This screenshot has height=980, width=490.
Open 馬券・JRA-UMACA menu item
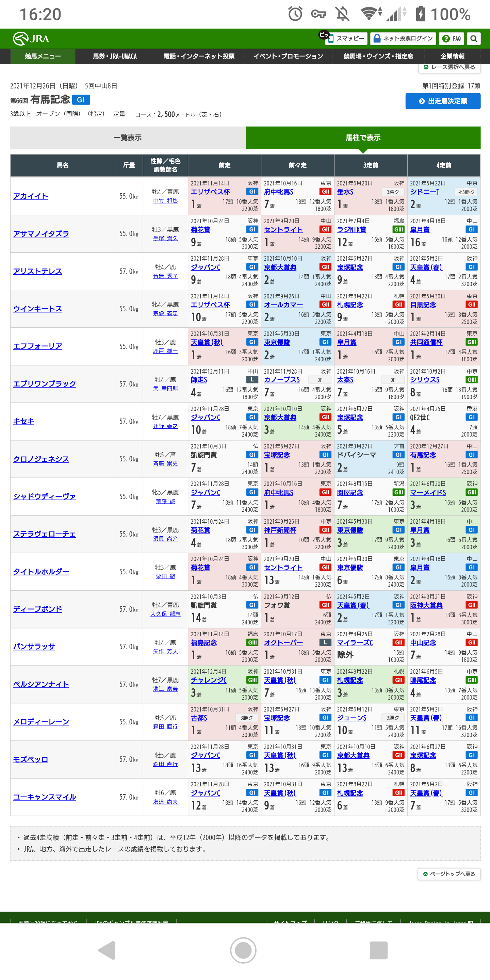pyautogui.click(x=115, y=56)
